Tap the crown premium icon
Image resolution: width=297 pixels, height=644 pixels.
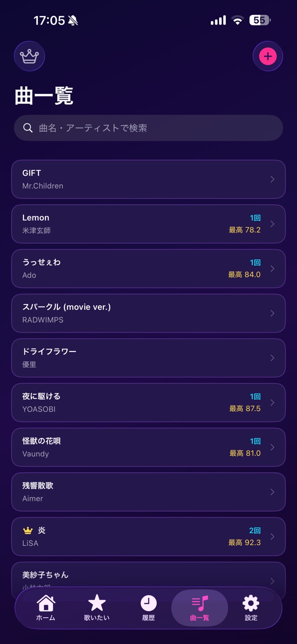coord(29,56)
